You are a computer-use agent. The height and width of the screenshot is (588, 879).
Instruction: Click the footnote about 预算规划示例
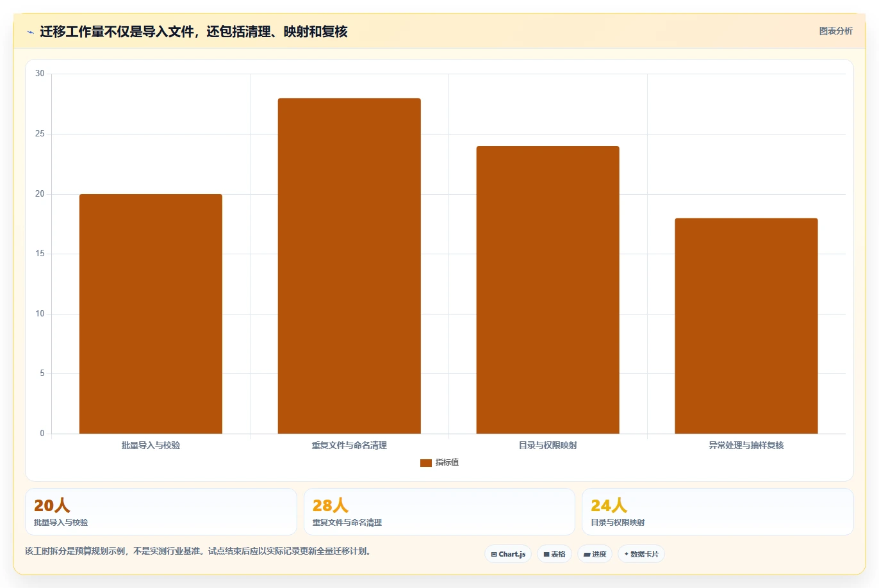tap(198, 551)
